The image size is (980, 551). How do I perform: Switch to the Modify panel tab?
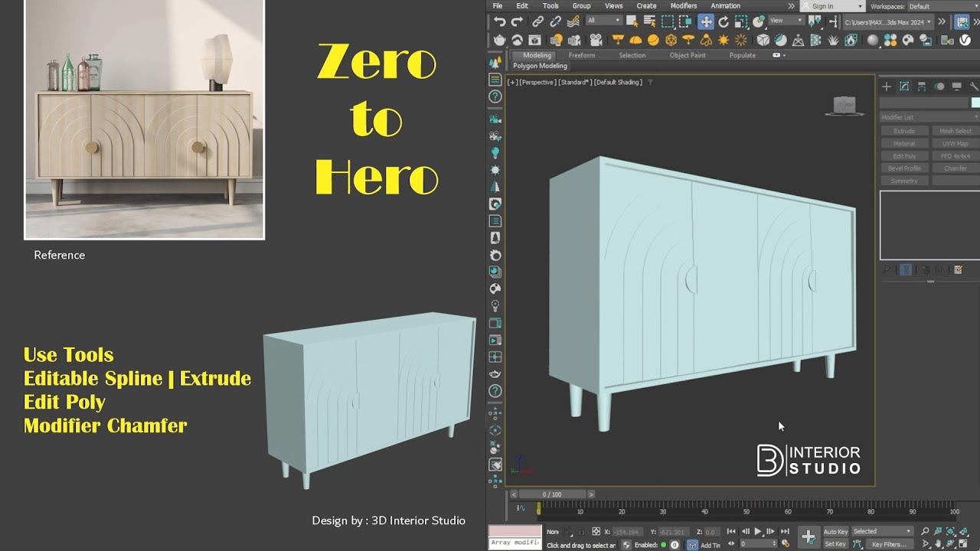(904, 86)
